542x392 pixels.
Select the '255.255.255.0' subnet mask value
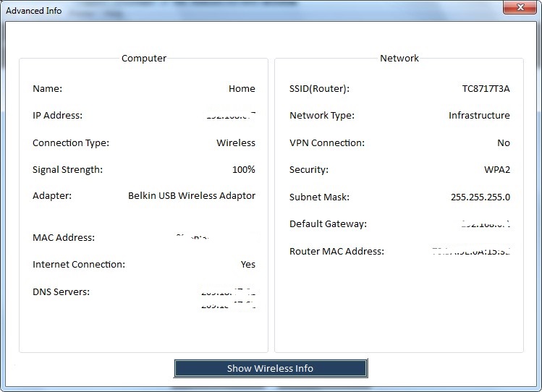480,197
